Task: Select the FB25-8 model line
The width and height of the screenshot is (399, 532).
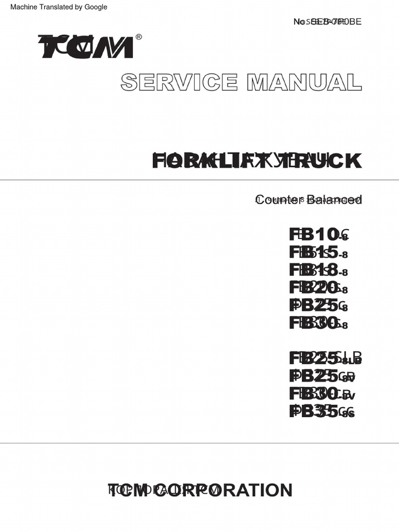Action: (318, 305)
